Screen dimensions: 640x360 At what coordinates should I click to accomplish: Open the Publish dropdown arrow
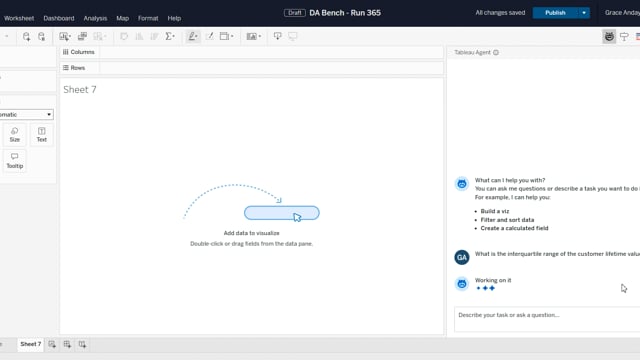[584, 13]
